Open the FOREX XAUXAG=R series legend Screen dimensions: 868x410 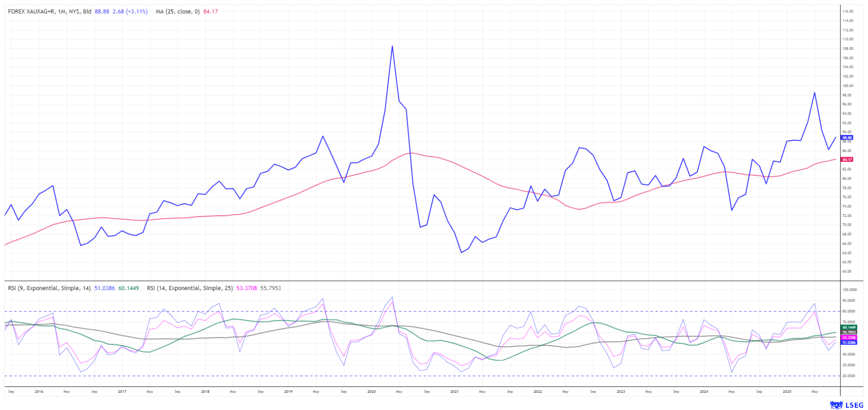[49, 12]
